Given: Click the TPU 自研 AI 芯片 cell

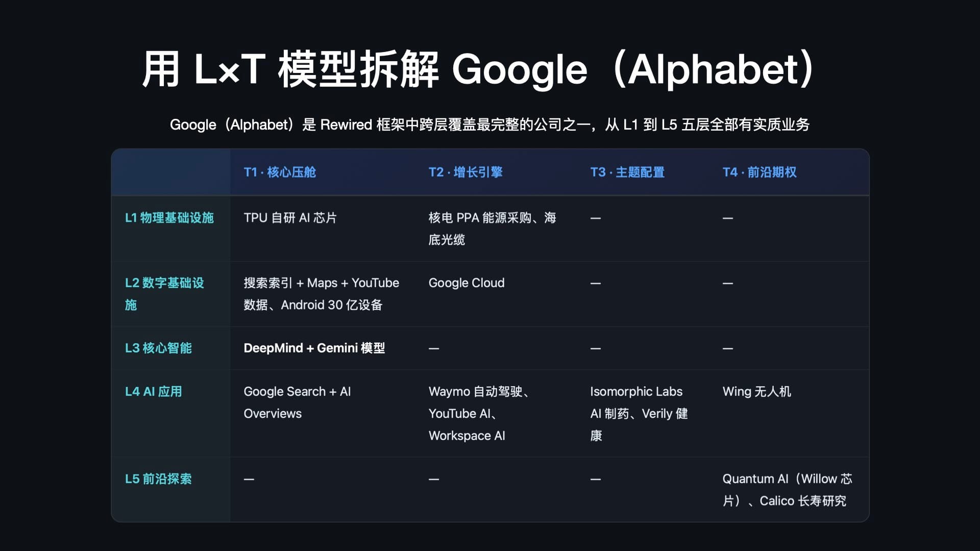Looking at the screenshot, I should tap(290, 218).
